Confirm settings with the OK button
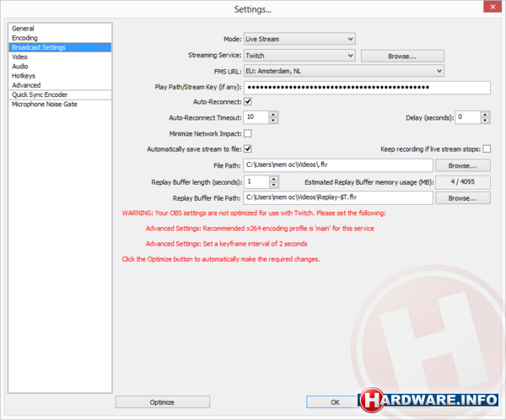 335,402
